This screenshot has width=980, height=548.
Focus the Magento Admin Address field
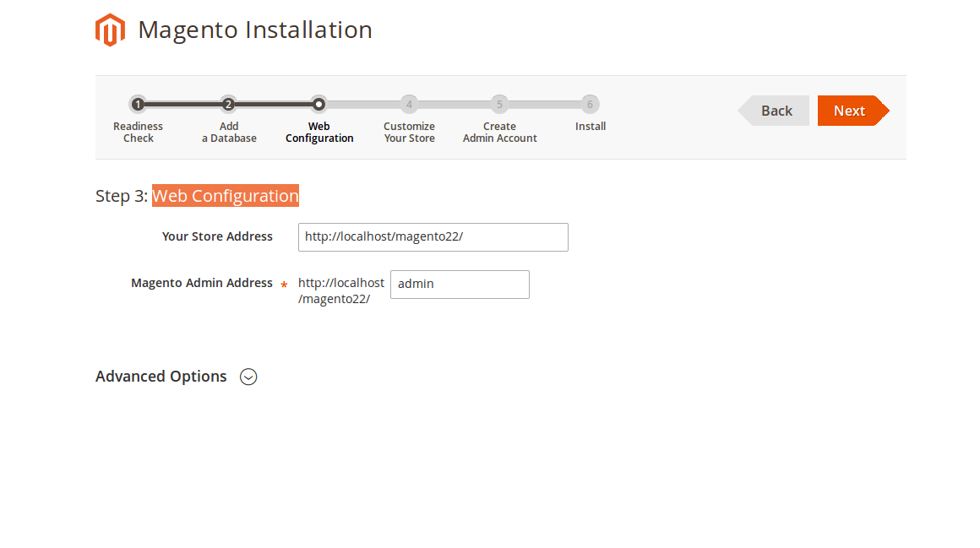click(x=460, y=285)
